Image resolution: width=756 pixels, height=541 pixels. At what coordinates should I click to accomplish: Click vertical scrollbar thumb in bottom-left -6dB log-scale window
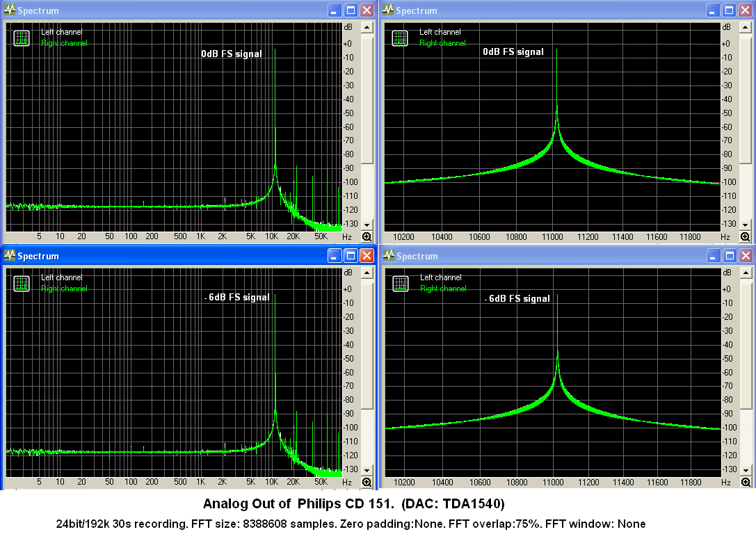367,346
